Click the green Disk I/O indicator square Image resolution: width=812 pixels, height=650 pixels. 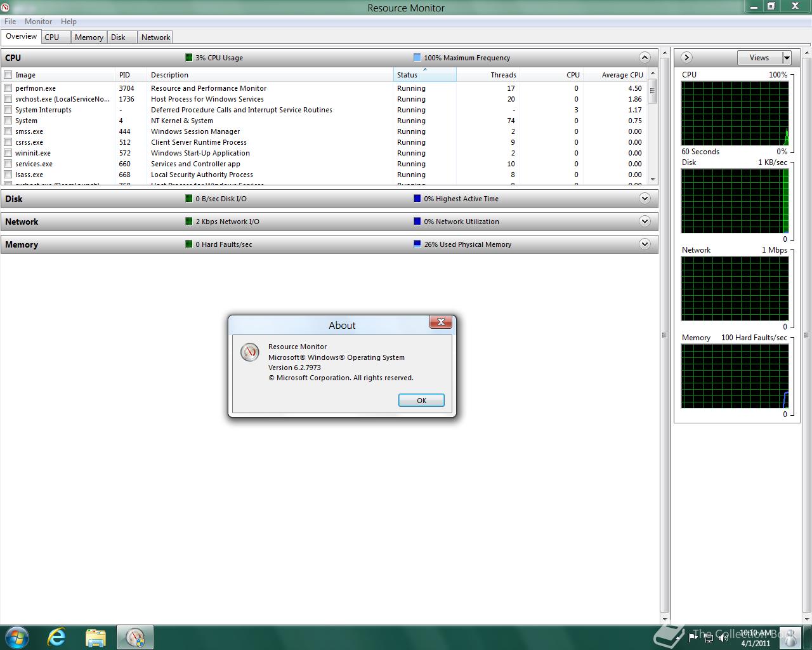(188, 198)
